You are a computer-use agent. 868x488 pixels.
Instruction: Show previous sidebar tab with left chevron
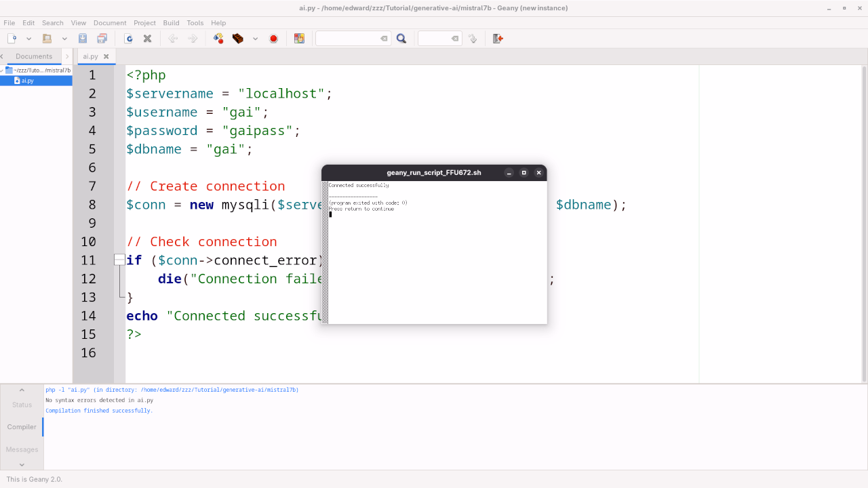pyautogui.click(x=2, y=56)
